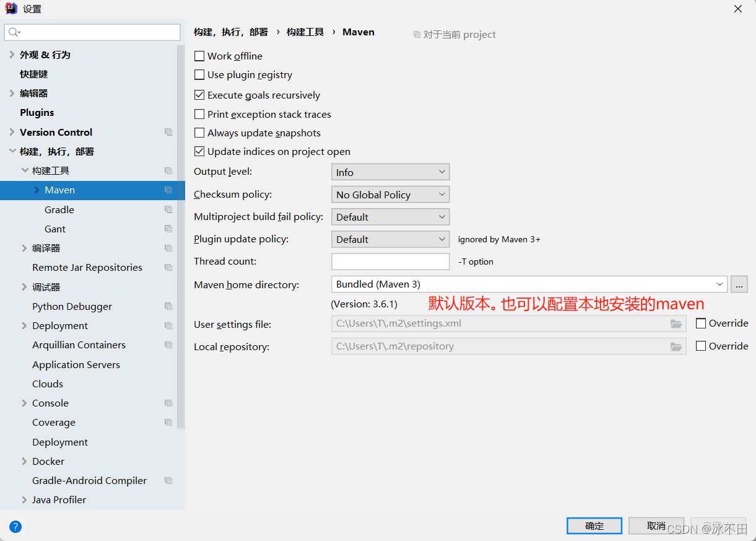
Task: Open the Plugin update policy dropdown
Action: tap(390, 239)
